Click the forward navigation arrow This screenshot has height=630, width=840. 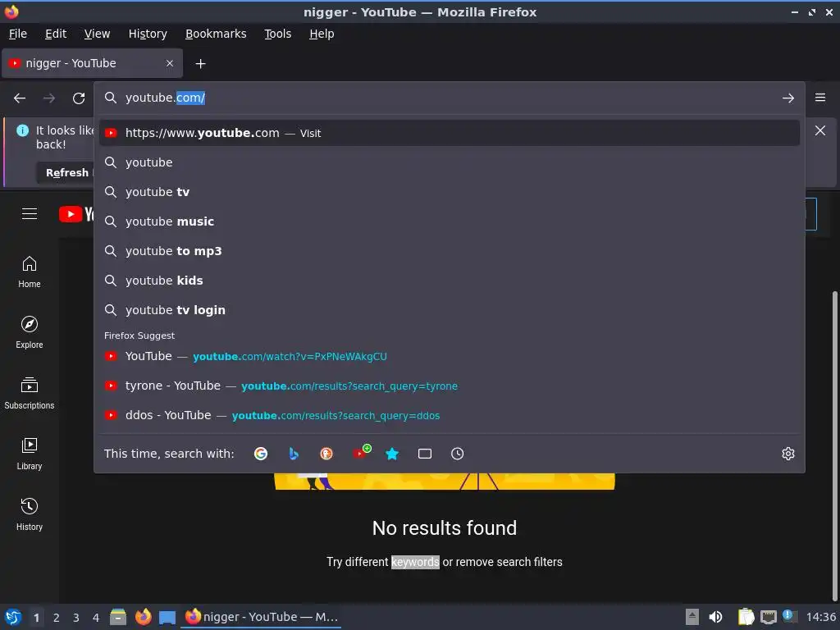49,98
